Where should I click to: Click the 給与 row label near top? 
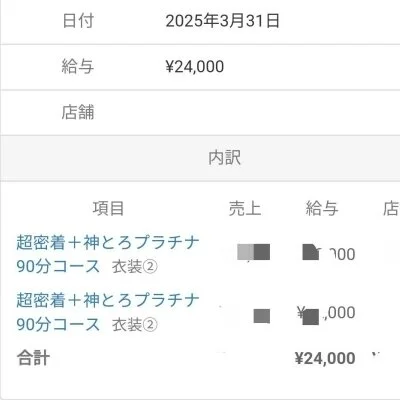pos(78,66)
